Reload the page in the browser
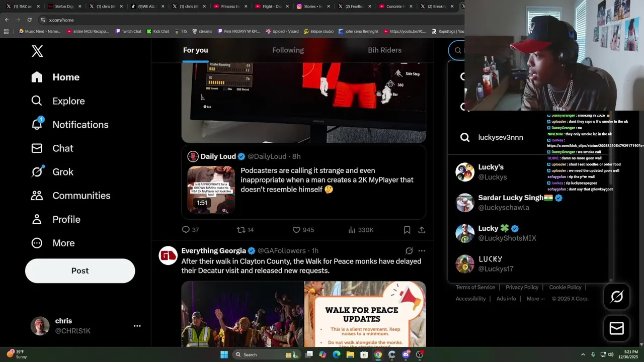 [x=29, y=20]
